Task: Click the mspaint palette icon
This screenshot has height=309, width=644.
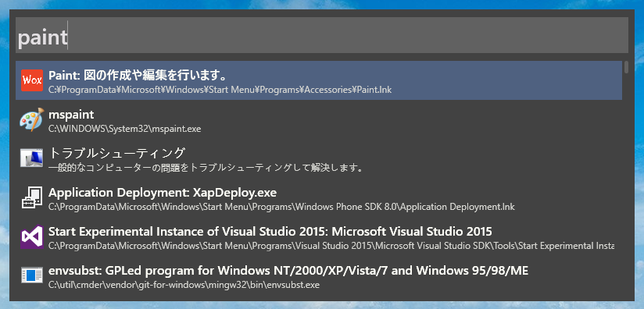Action: point(31,119)
